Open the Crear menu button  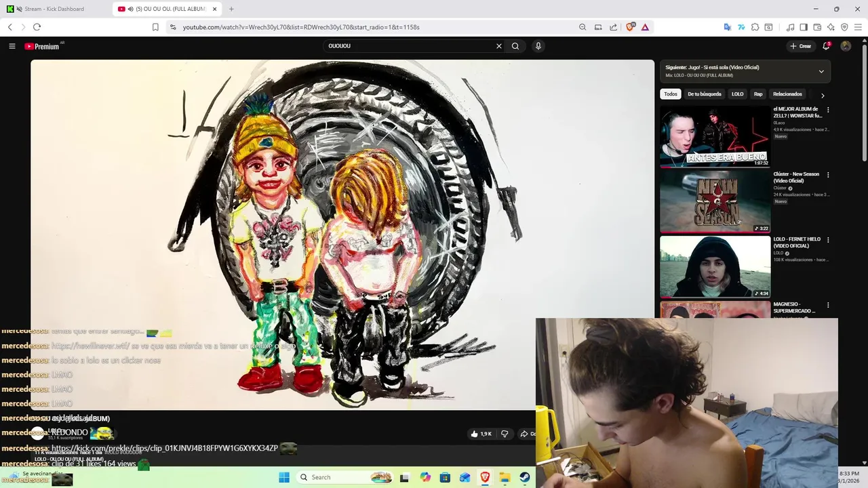point(801,46)
